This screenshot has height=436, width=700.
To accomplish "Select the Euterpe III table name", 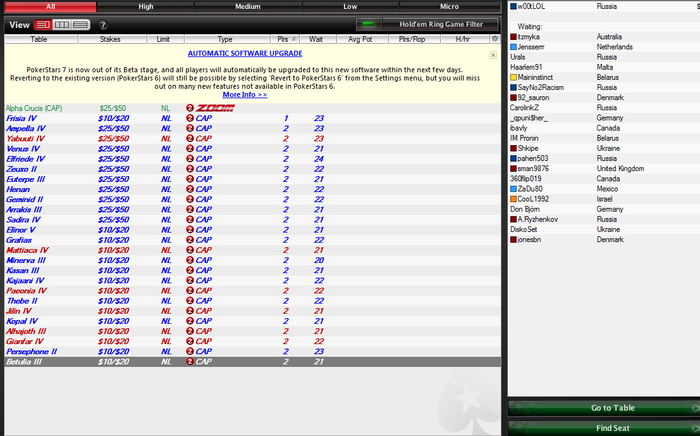I will [x=26, y=179].
